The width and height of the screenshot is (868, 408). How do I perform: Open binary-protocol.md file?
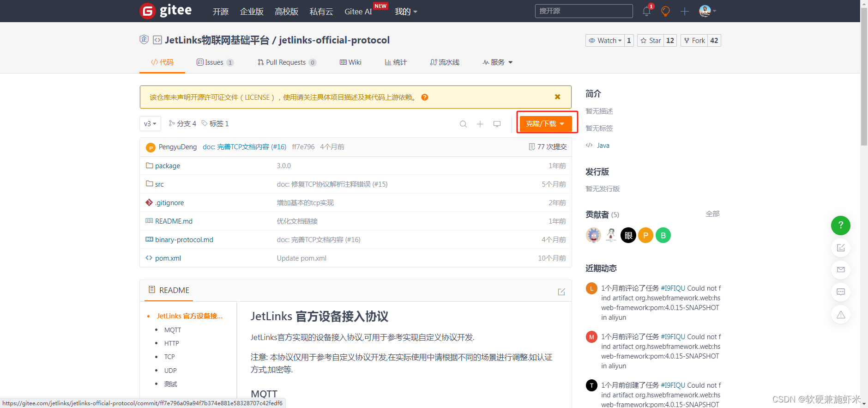(x=184, y=240)
